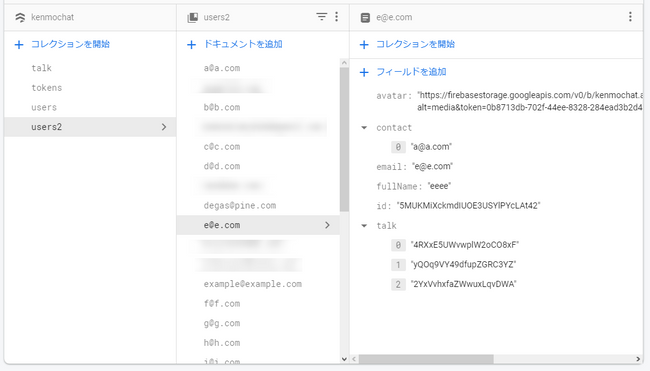Click the kenmochat database root icon

coord(20,17)
